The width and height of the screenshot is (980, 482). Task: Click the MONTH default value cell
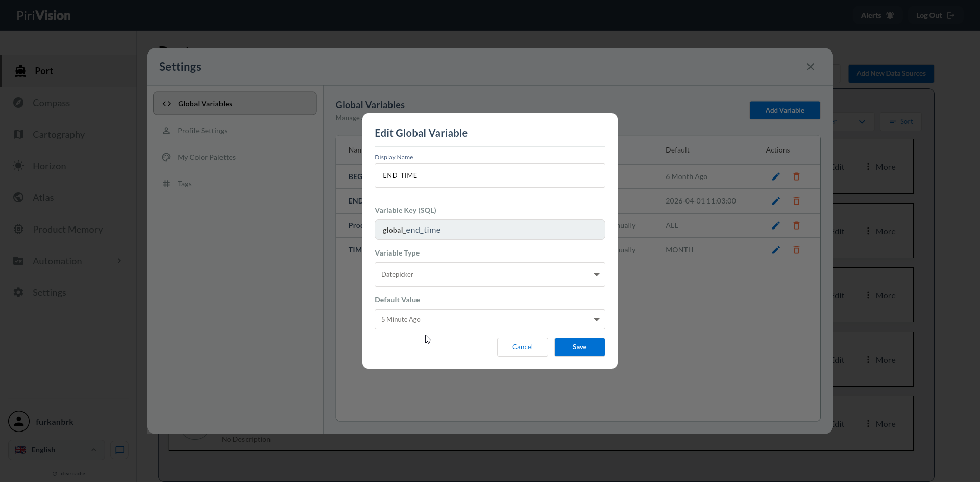[679, 250]
